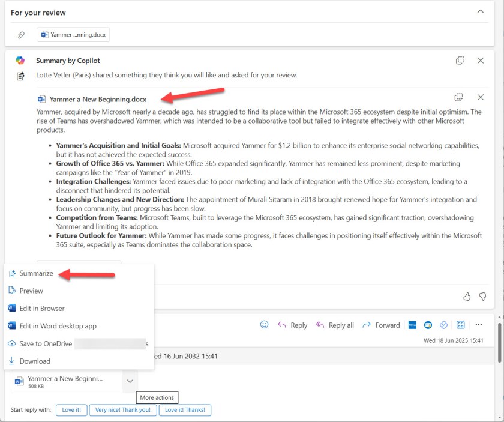The height and width of the screenshot is (422, 504).
Task: Open the three-dot more options menu
Action: [x=479, y=325]
